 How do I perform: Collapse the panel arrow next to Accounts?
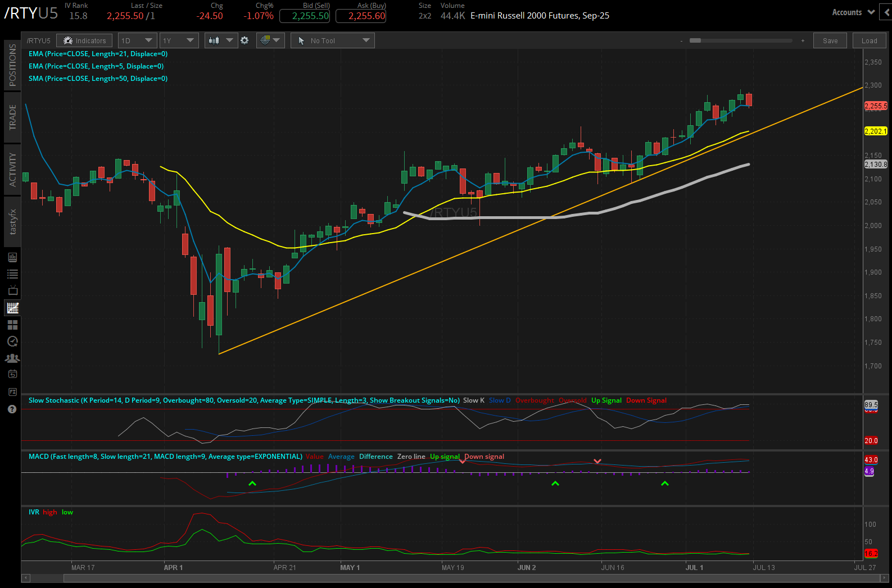(x=887, y=12)
